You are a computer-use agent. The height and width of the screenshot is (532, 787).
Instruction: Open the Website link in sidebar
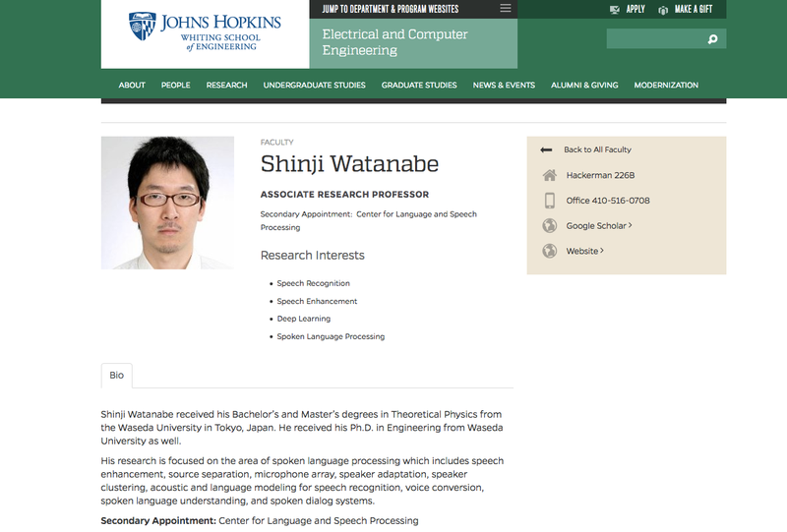pos(584,251)
